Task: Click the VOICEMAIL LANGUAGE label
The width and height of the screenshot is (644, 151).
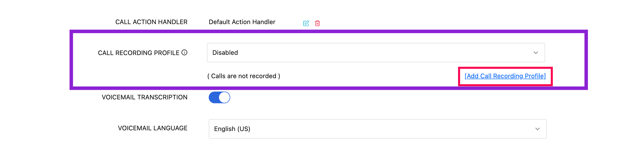Action: click(152, 128)
